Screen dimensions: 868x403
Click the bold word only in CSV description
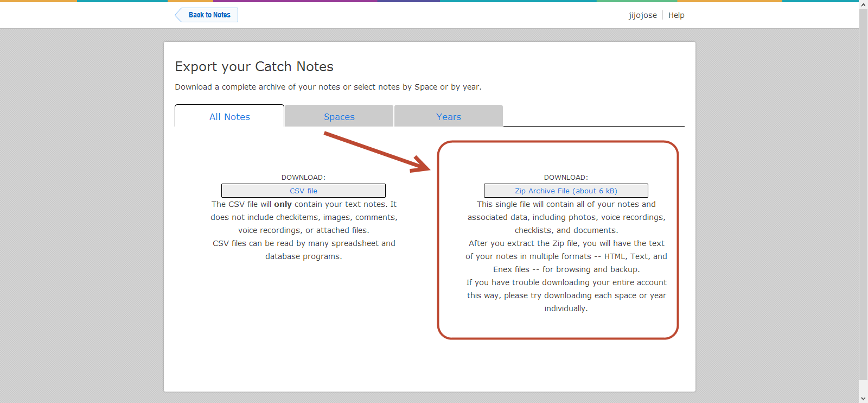(283, 205)
